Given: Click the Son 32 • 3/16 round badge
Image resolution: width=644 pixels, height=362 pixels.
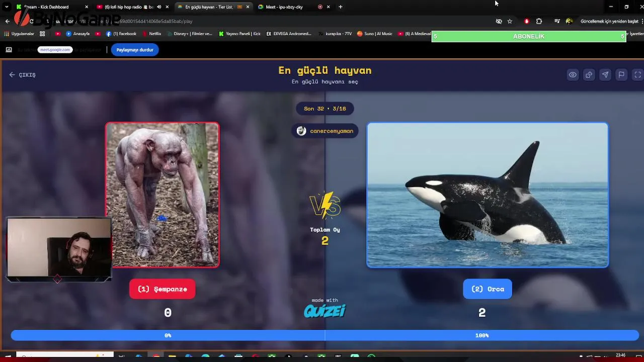Looking at the screenshot, I should click(325, 109).
